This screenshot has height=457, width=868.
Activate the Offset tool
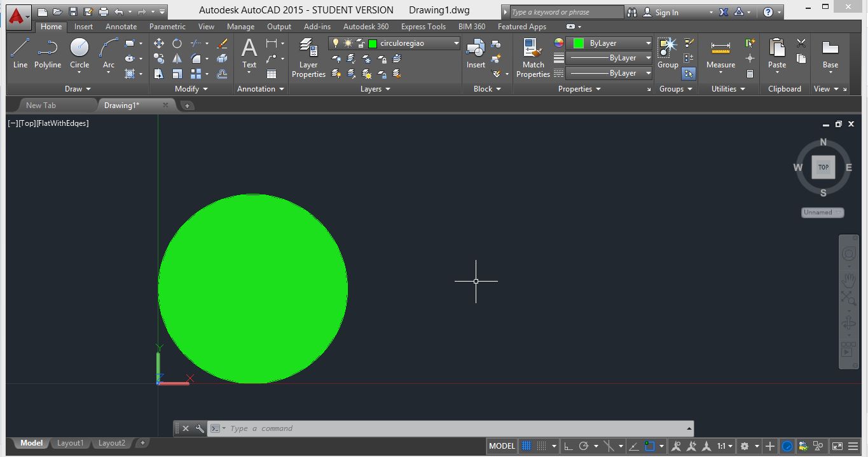(222, 74)
